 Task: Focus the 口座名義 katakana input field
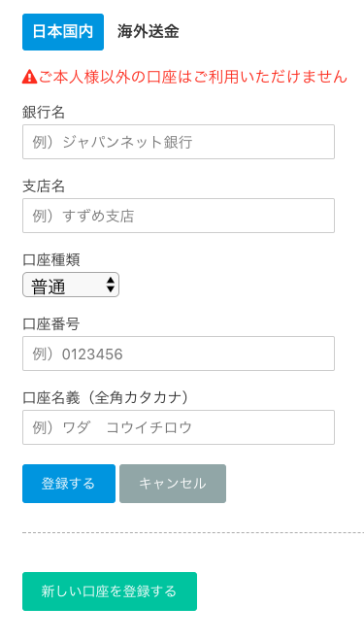[x=179, y=427]
